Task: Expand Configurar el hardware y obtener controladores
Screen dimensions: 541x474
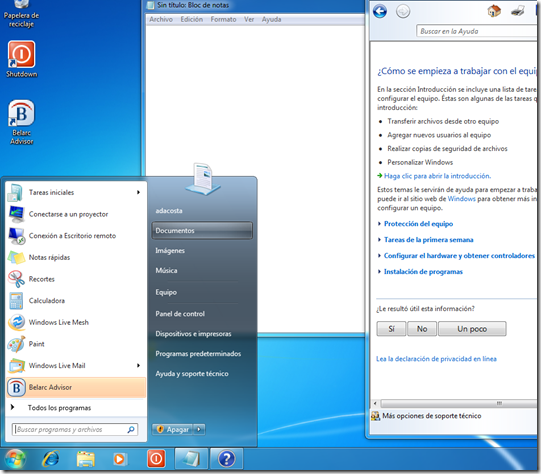Action: tap(459, 256)
